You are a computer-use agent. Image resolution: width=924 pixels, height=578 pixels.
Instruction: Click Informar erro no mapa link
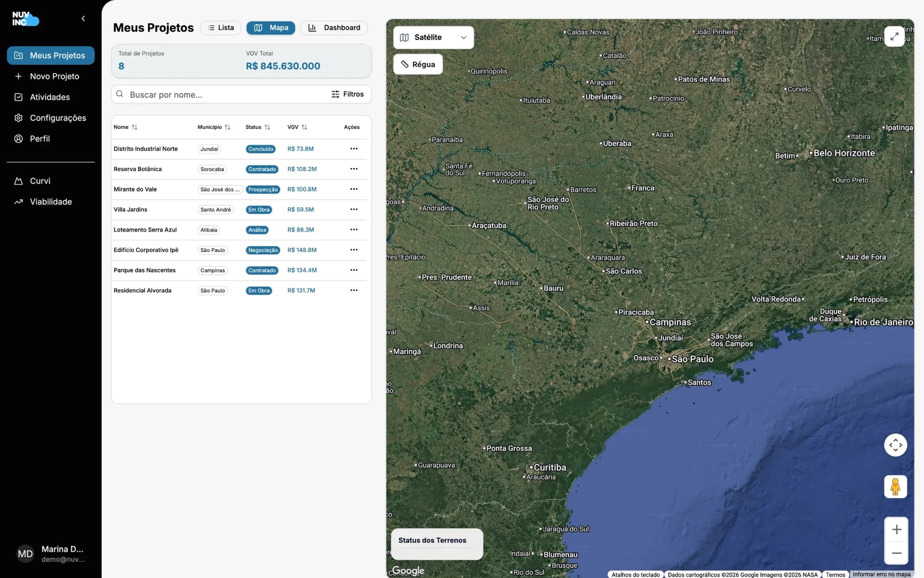click(881, 575)
